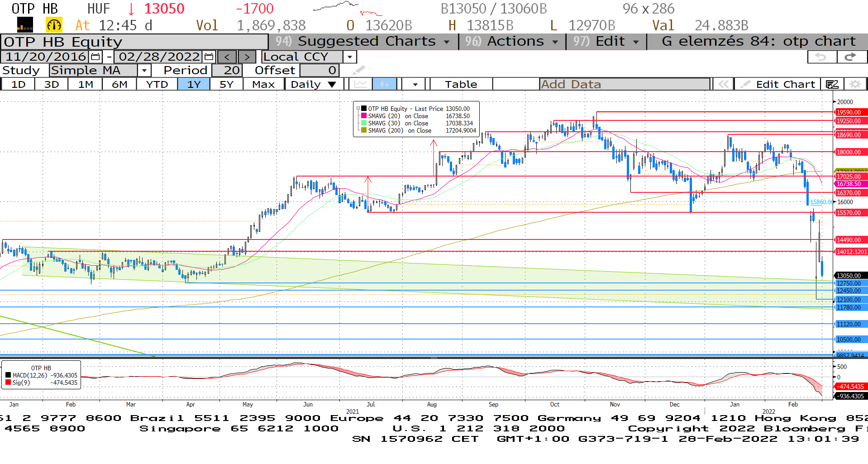
Task: Select the 1M range tab
Action: pyautogui.click(x=85, y=84)
